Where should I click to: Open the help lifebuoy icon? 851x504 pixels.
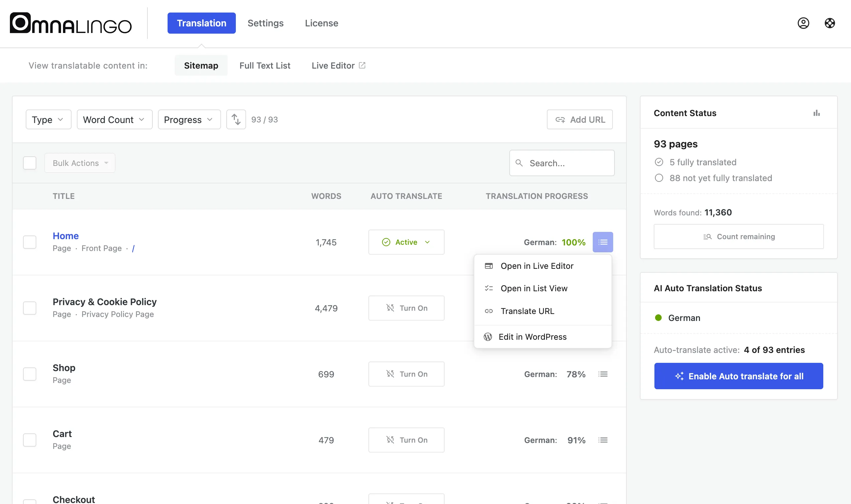coord(830,23)
